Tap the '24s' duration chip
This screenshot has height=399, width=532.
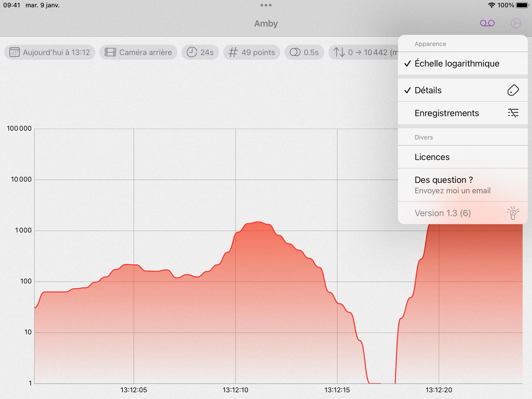pyautogui.click(x=200, y=52)
